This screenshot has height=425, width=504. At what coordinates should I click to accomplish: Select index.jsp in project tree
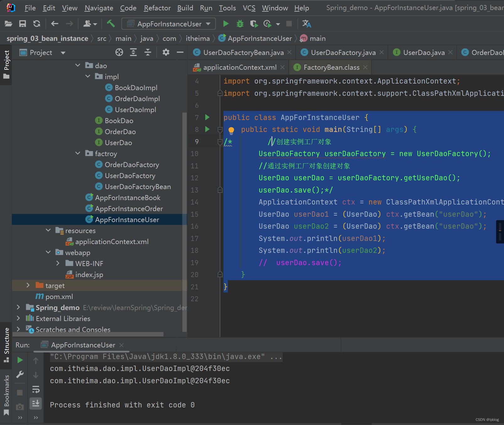pos(89,275)
